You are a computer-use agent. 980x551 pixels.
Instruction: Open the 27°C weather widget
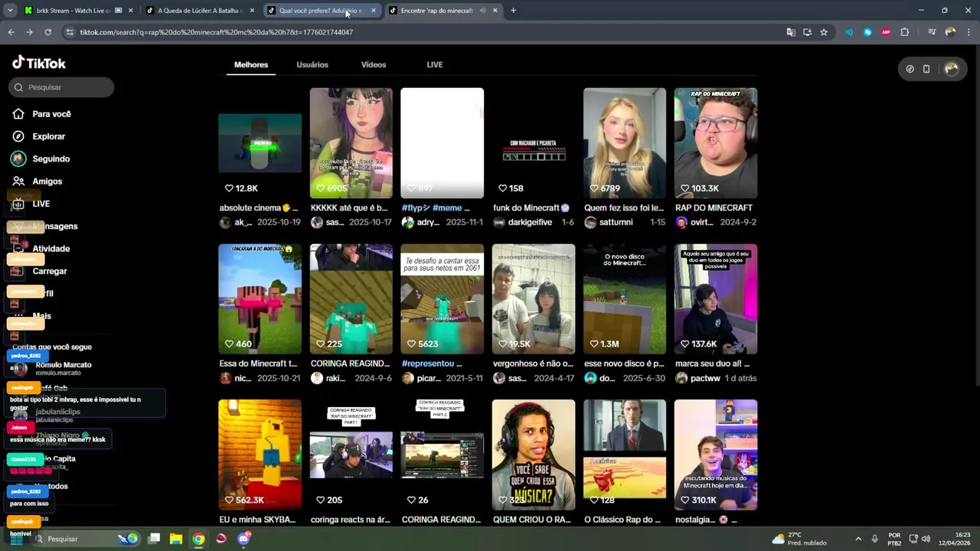(x=799, y=539)
